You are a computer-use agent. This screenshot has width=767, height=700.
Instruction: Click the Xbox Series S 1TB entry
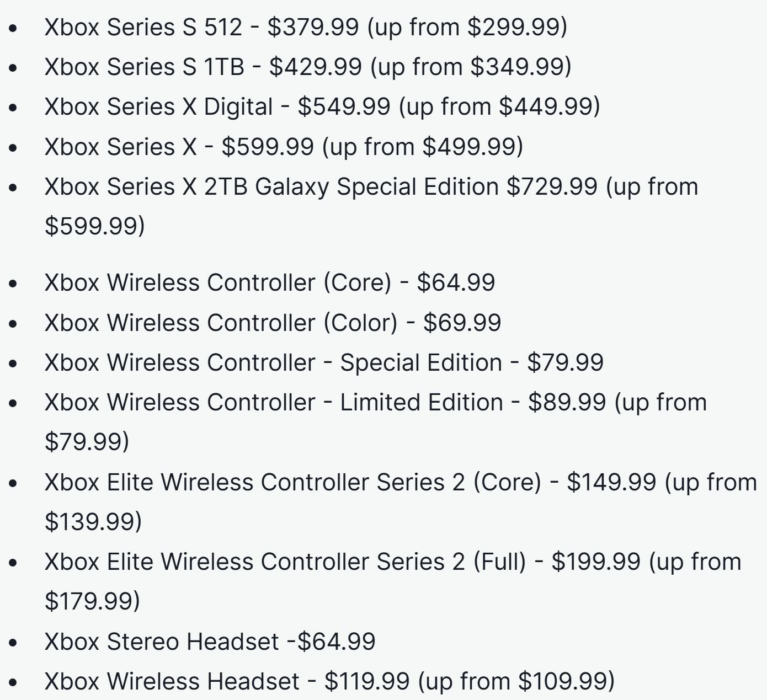(144, 67)
